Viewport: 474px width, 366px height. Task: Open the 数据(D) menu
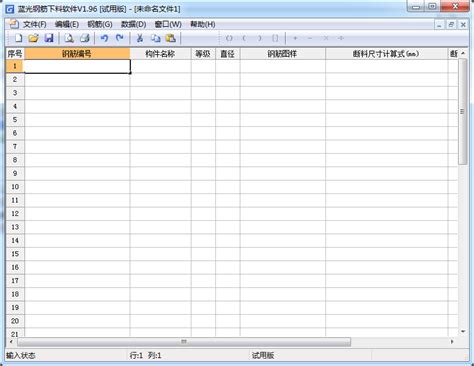click(x=133, y=24)
